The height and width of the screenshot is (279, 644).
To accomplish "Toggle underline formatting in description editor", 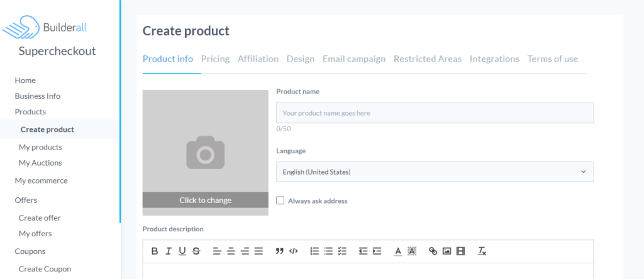I will (x=182, y=251).
